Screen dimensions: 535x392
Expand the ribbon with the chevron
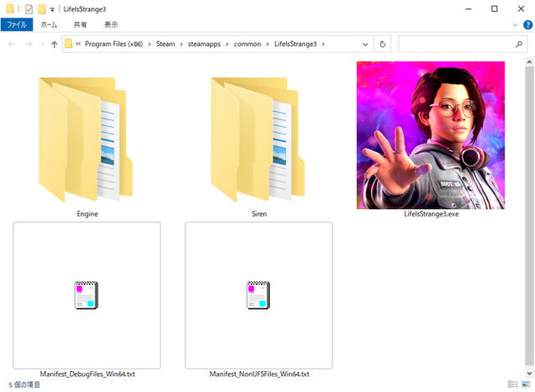(x=515, y=25)
